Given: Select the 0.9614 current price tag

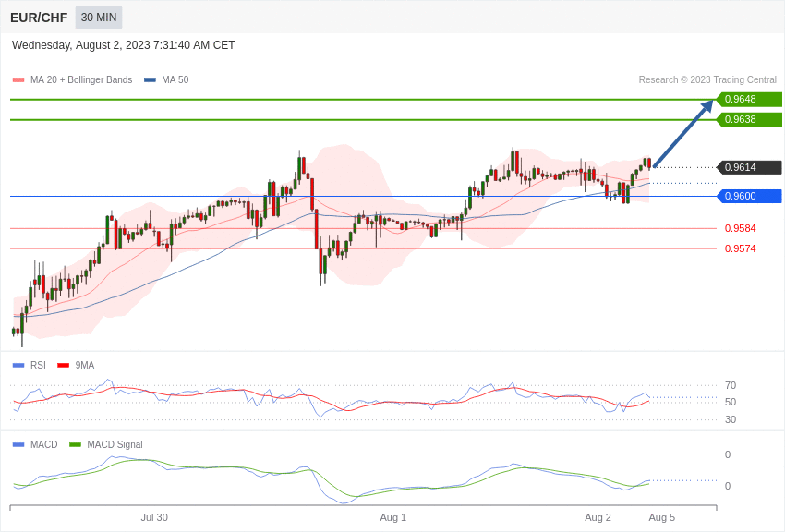Looking at the screenshot, I should coord(748,167).
